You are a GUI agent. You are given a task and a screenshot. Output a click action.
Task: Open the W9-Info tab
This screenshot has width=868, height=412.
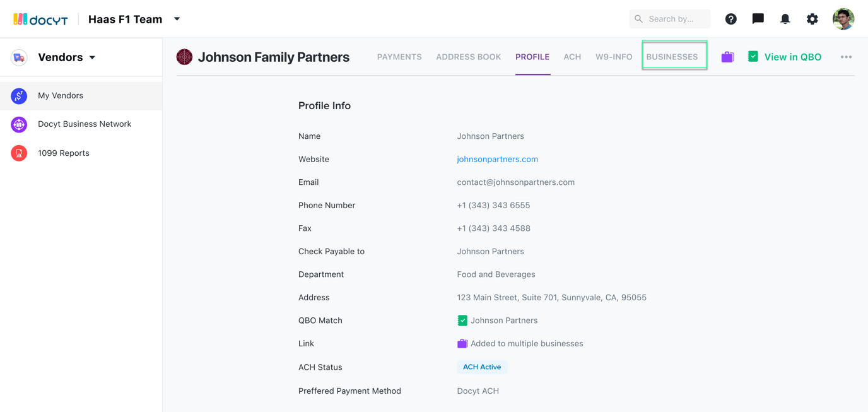tap(614, 57)
